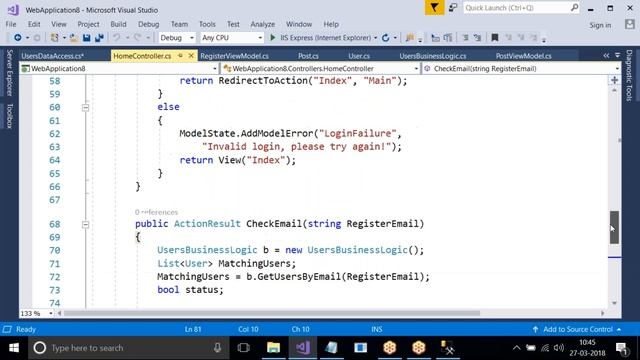Click the Save All toolbar icon
This screenshot has width=640, height=360.
[x=99, y=38]
